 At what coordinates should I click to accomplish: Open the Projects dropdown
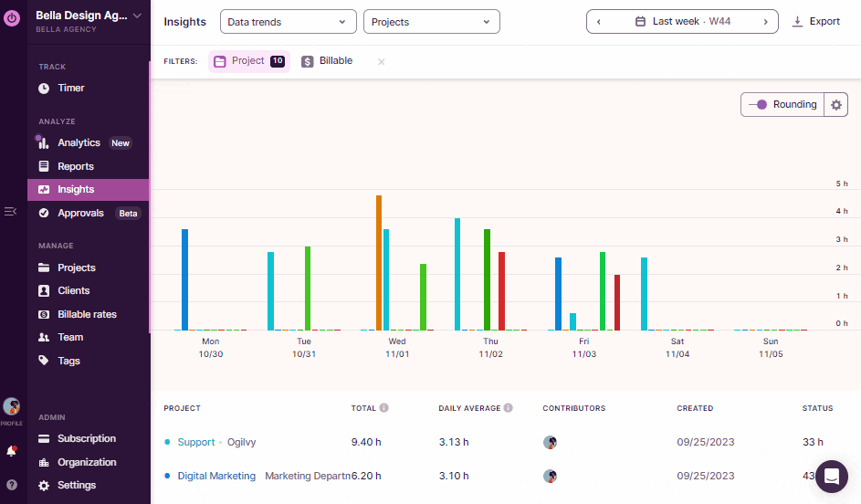point(431,22)
